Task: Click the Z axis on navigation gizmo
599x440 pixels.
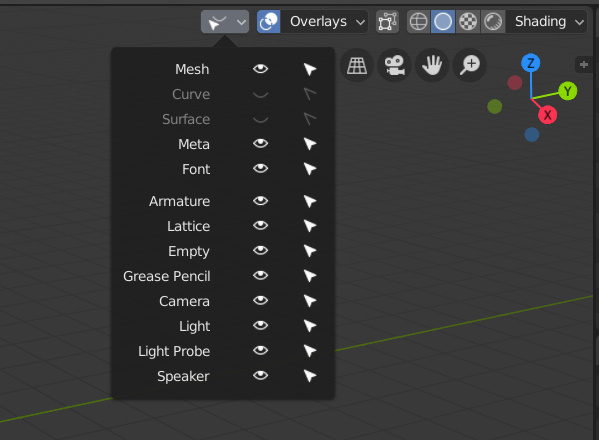Action: [x=531, y=63]
